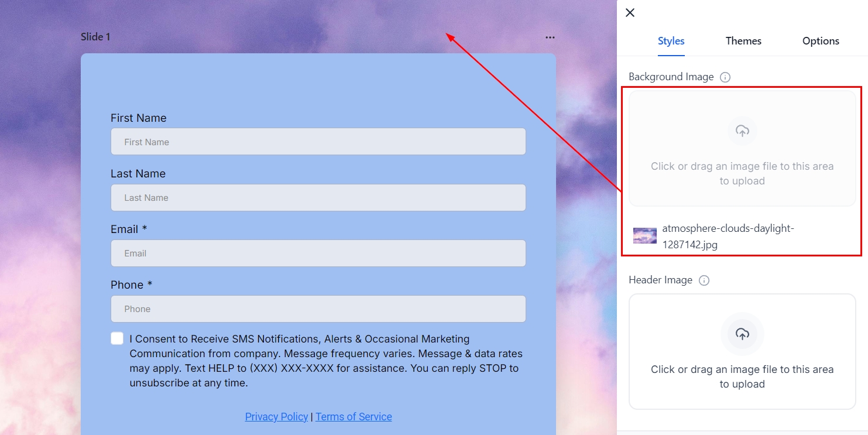Click into the Phone input field
Image resolution: width=868 pixels, height=435 pixels.
tap(318, 309)
